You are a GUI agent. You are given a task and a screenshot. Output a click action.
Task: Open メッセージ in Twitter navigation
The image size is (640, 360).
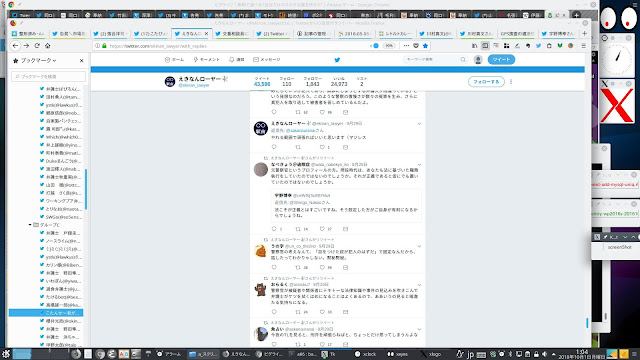(x=267, y=60)
